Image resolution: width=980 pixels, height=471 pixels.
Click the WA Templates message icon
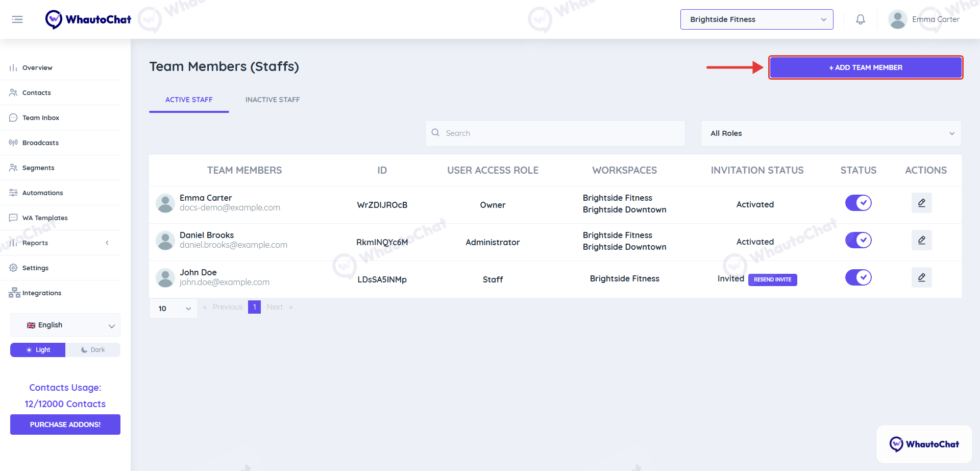(x=13, y=218)
